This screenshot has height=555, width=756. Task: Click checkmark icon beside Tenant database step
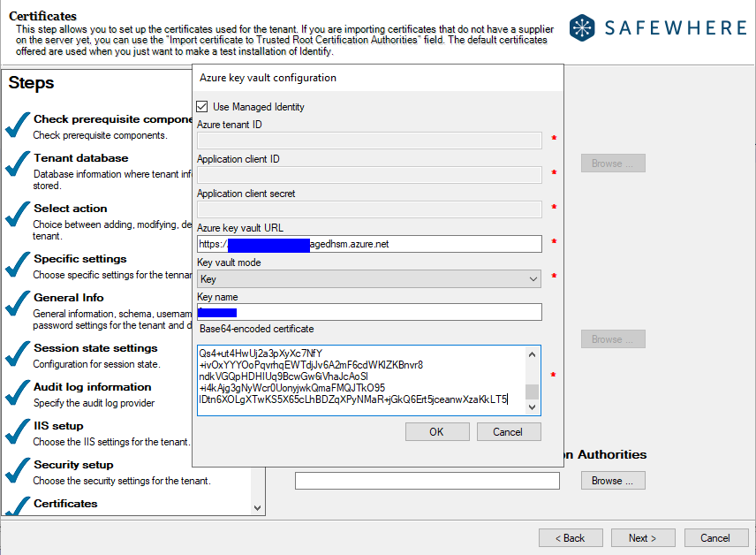tap(18, 163)
